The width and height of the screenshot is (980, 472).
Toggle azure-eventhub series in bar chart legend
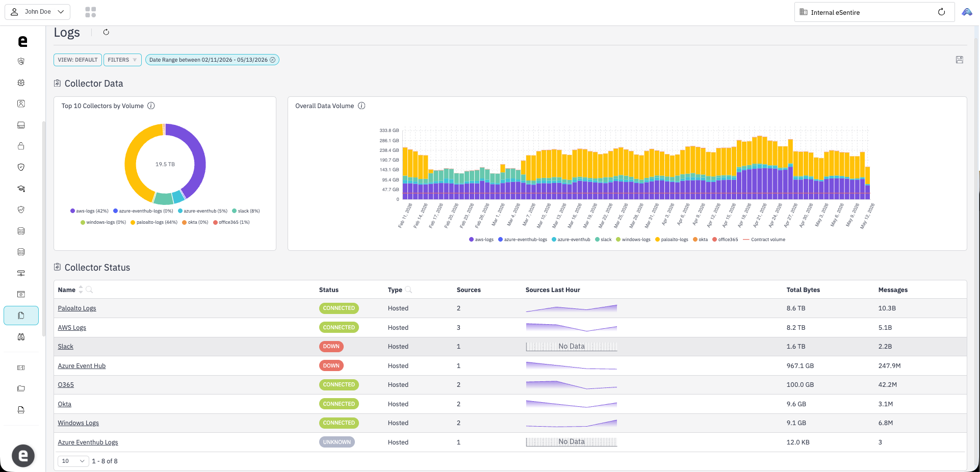571,240
